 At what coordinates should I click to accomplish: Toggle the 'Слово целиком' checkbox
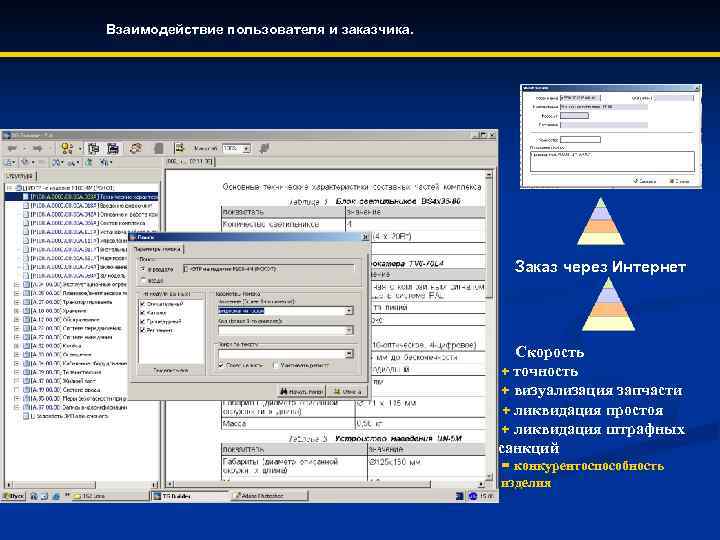[x=221, y=366]
